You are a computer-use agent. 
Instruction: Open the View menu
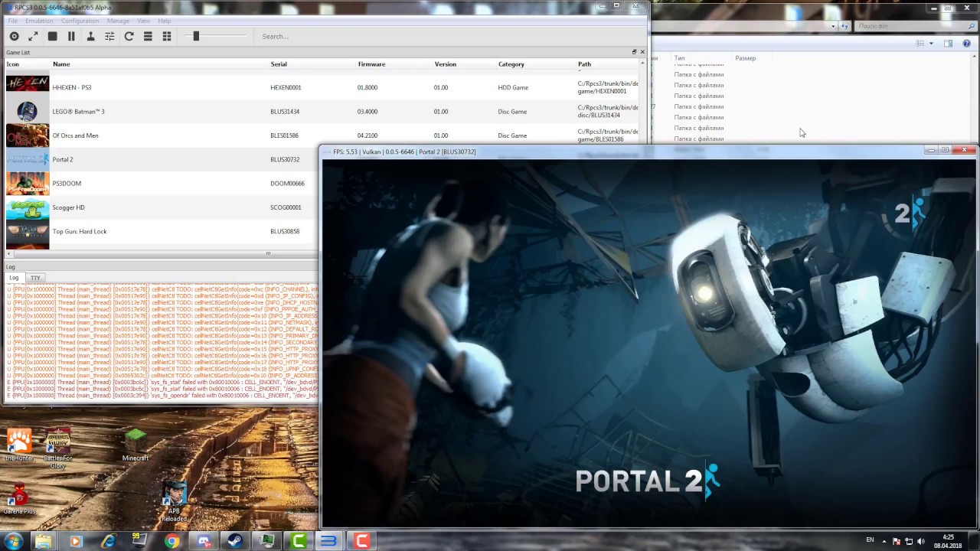point(143,21)
